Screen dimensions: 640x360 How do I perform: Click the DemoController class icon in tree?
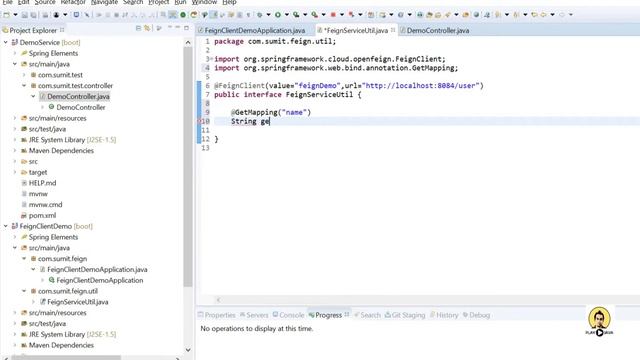(x=51, y=107)
